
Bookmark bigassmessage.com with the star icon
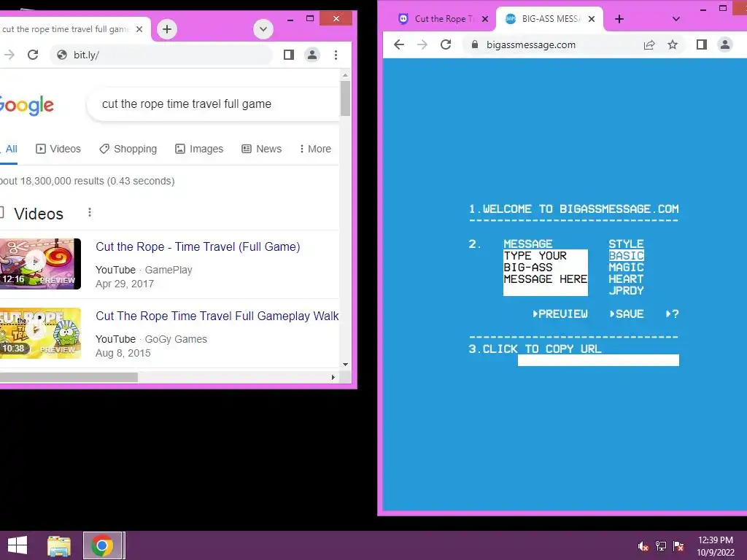(x=672, y=44)
